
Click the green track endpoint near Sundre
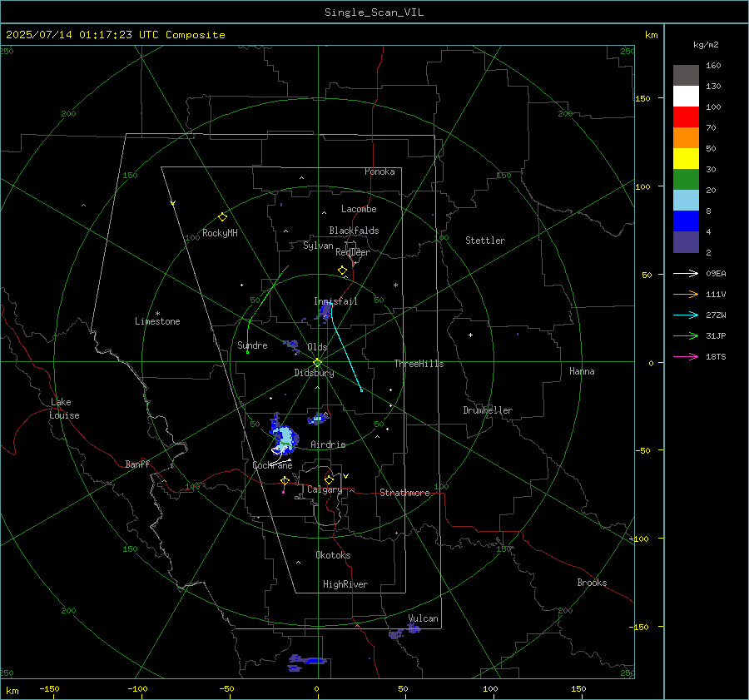[x=247, y=352]
